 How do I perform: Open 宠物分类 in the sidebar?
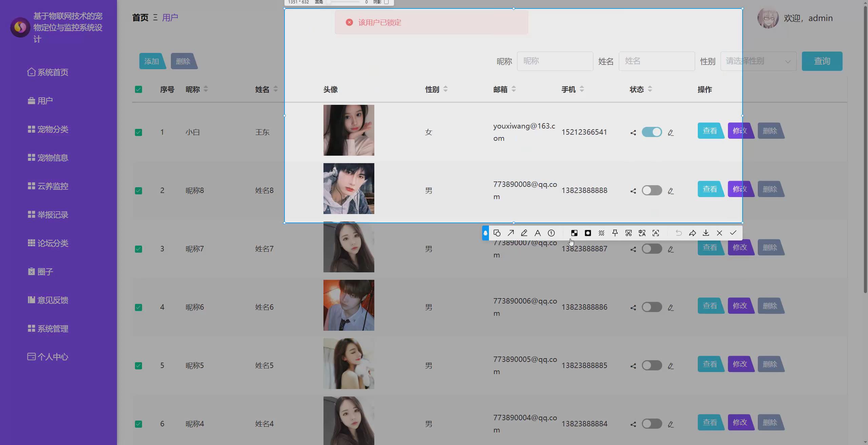[x=53, y=129]
